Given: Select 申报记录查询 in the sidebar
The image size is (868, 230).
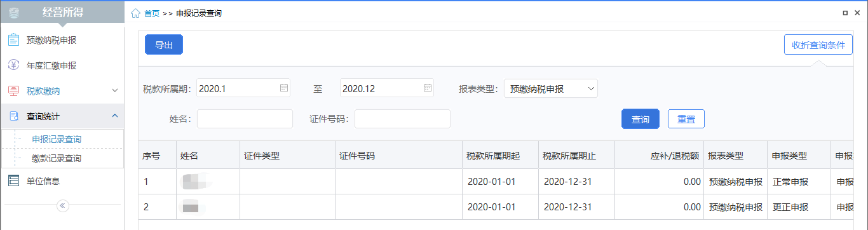Looking at the screenshot, I should click(x=57, y=139).
